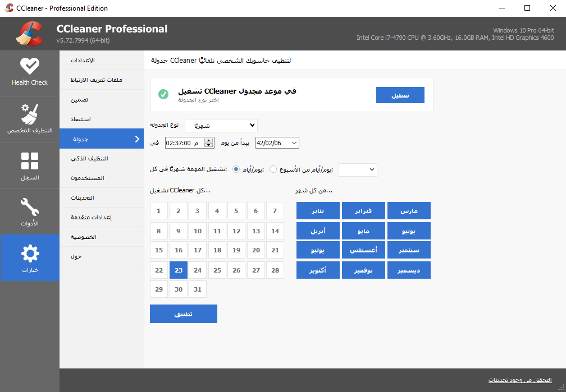Toggle the أغسطس August month button
Screen dimensions: 566x392
click(x=363, y=250)
